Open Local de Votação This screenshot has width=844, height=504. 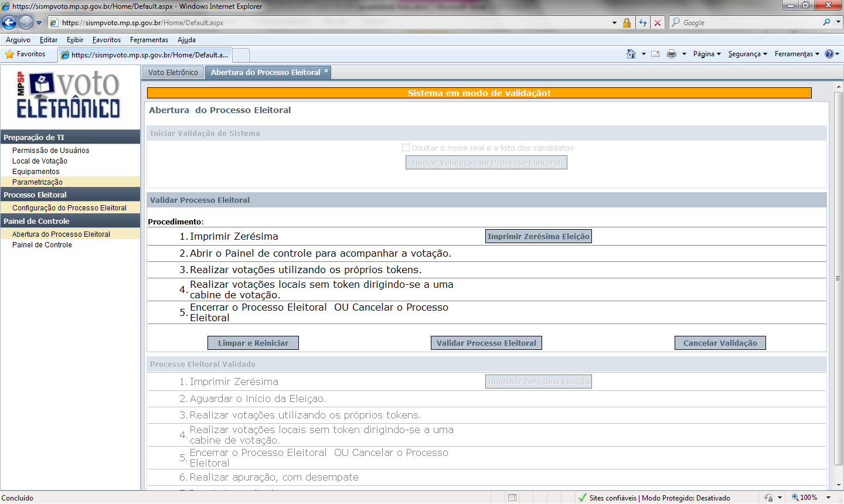40,161
